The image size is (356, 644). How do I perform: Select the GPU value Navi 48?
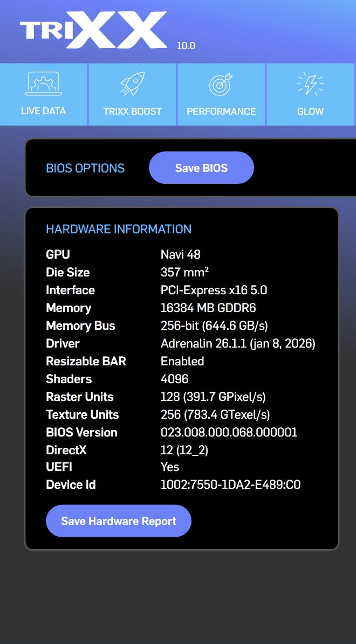[181, 254]
